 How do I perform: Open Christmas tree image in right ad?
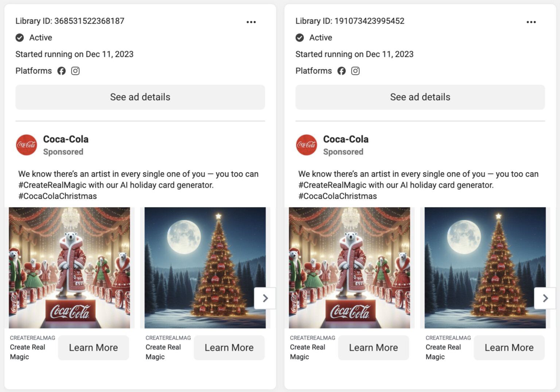click(485, 268)
